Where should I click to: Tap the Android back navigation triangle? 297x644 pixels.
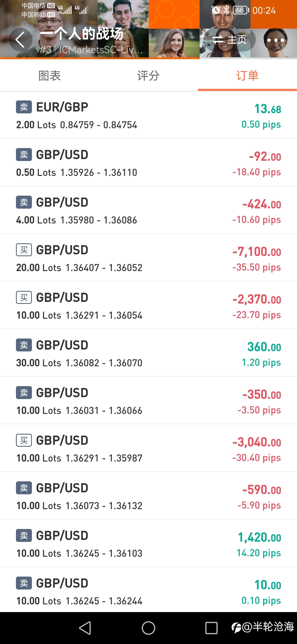point(85,628)
